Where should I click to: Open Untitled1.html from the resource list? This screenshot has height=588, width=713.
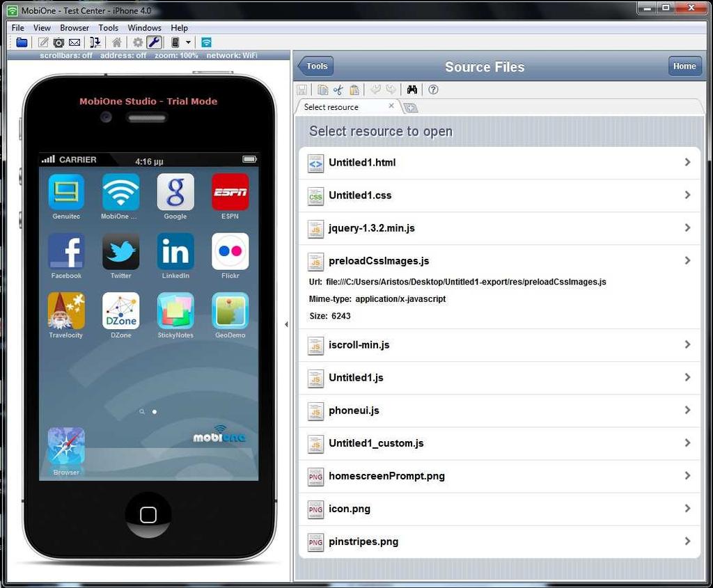[499, 163]
